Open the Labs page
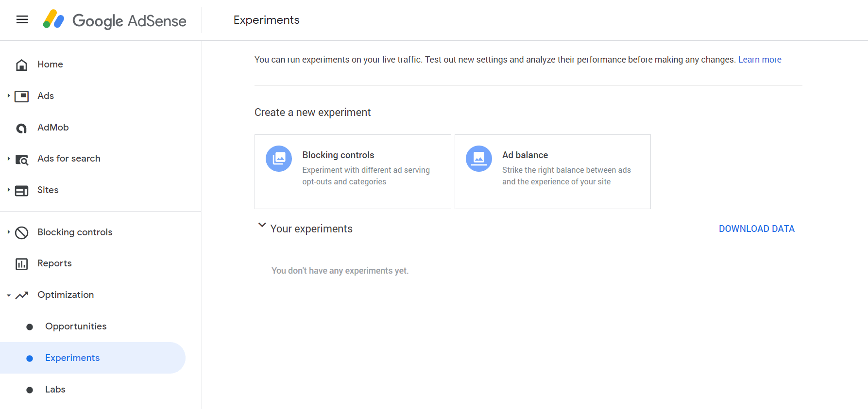Viewport: 868px width, 409px height. click(x=55, y=390)
